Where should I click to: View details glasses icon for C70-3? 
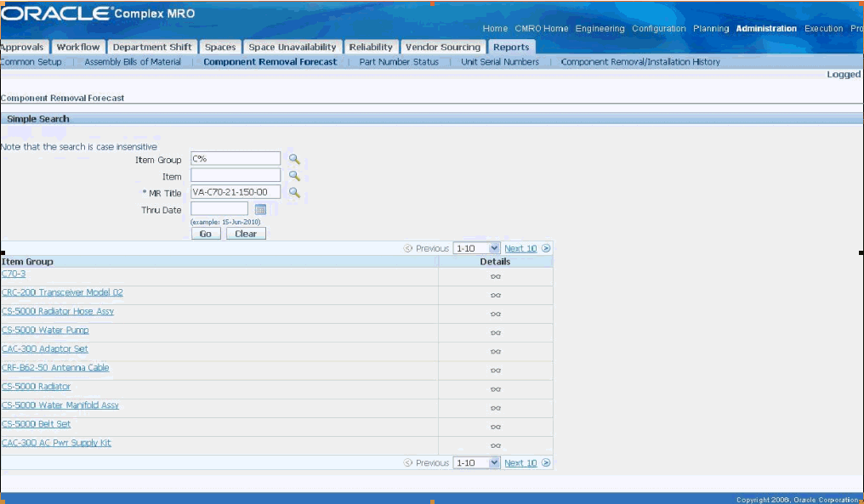496,276
